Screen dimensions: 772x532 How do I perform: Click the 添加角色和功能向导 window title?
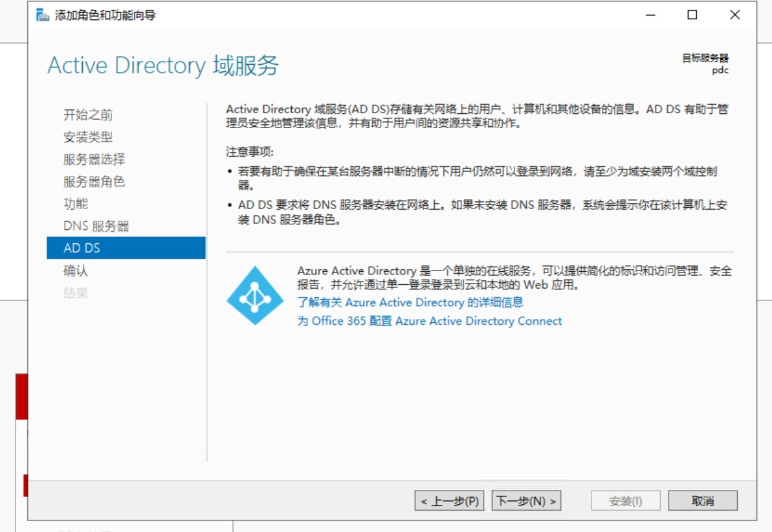(105, 16)
